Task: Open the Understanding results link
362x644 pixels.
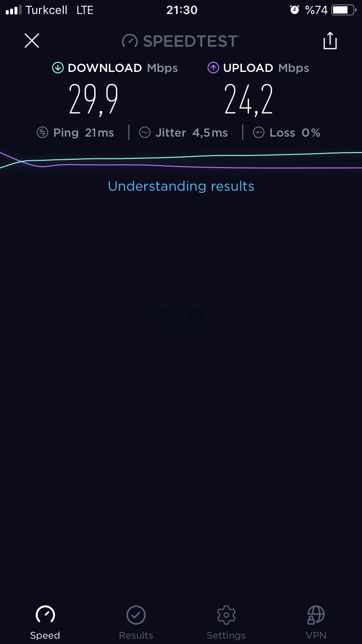Action: [x=181, y=186]
